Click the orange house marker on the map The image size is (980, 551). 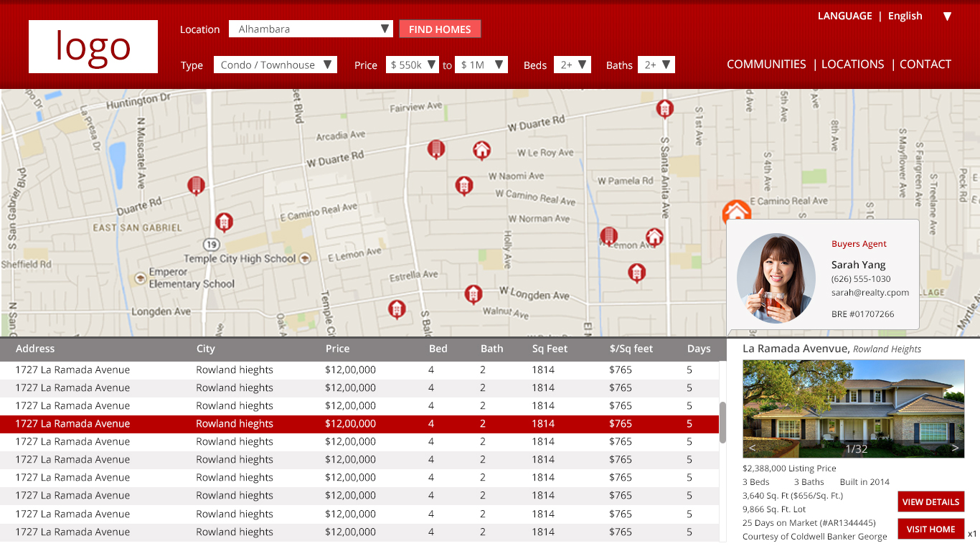736,212
